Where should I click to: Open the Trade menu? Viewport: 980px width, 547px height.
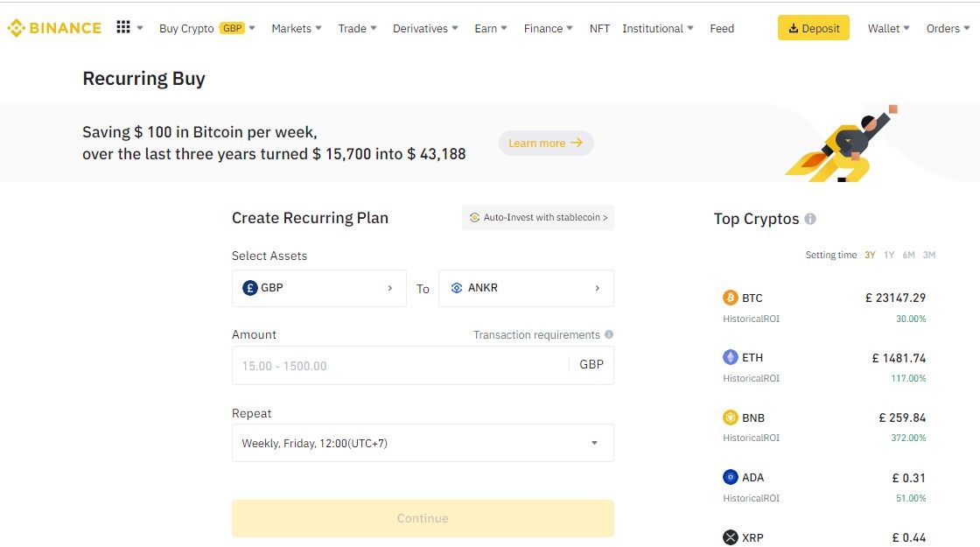(357, 28)
